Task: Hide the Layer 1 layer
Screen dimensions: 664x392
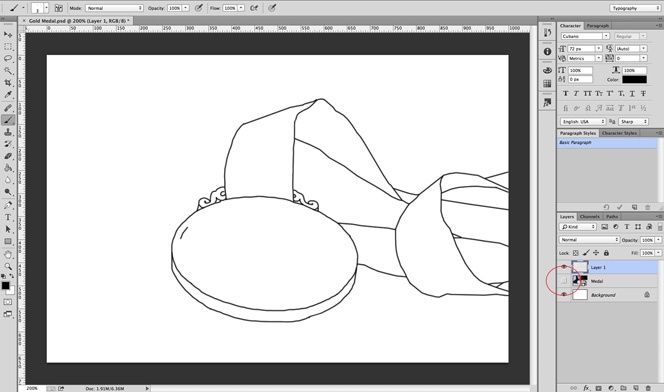Action: point(564,267)
